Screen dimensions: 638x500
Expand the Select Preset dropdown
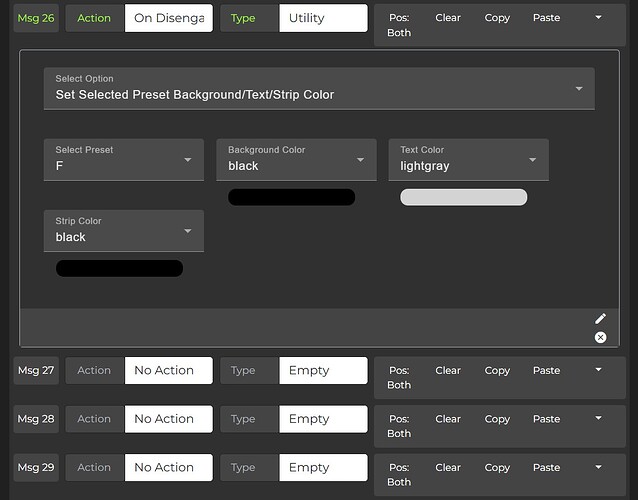pos(123,159)
